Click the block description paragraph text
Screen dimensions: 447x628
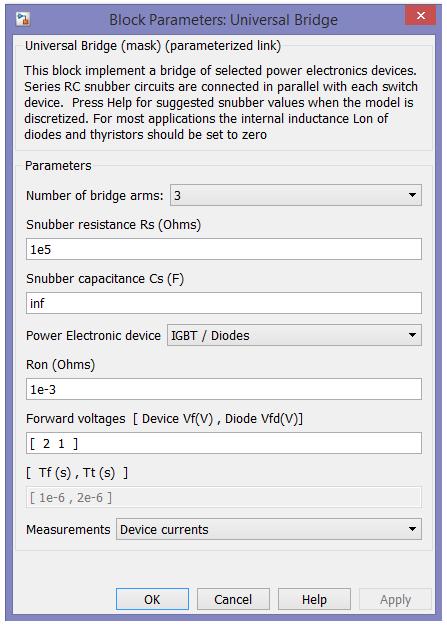(221, 102)
